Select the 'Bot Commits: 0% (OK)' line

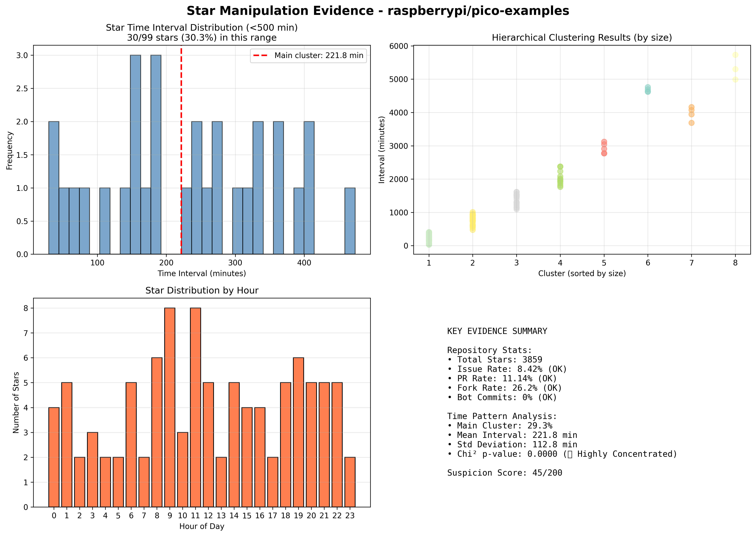pyautogui.click(x=502, y=397)
